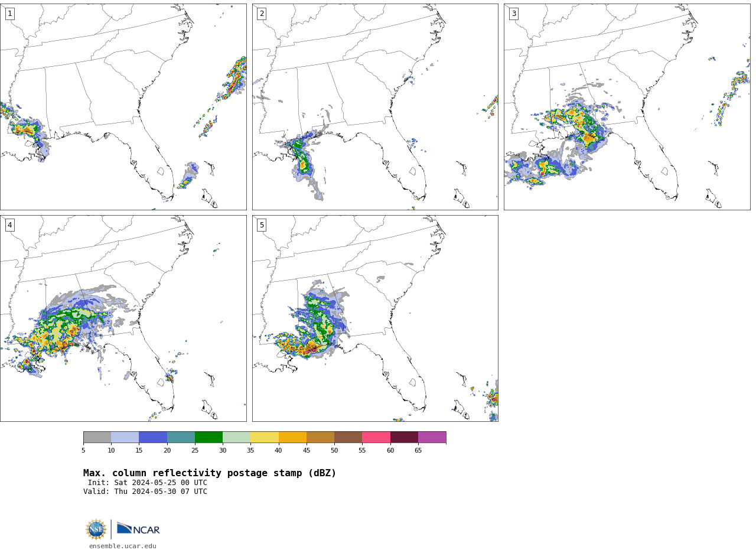756x553 pixels.
Task: Click the '2' label box on second map
Action: [x=262, y=14]
